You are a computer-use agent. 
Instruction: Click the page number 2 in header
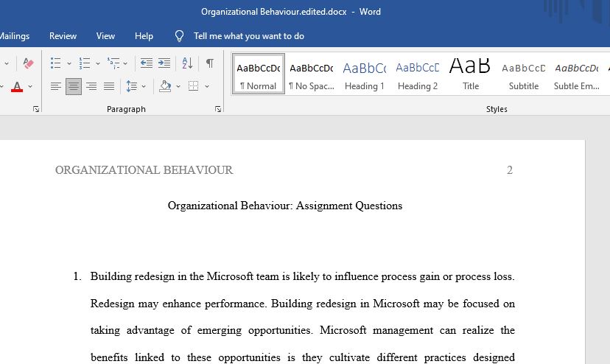[510, 170]
